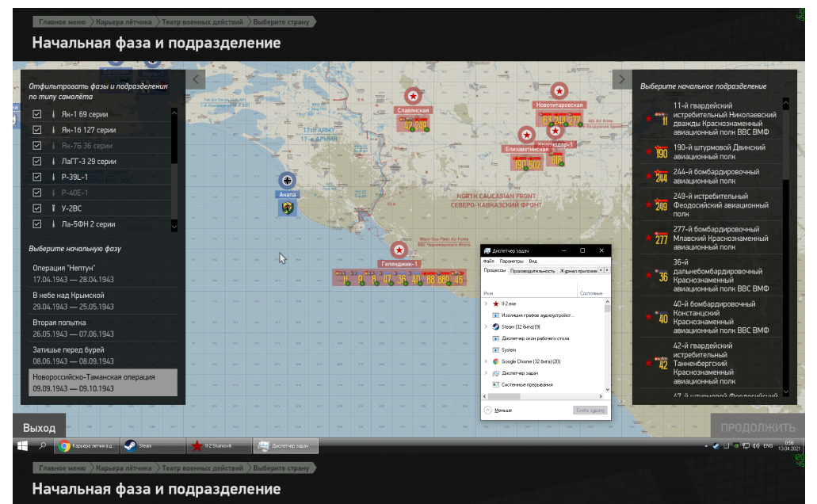The width and height of the screenshot is (817, 504).
Task: Select the emblem badge under Anapa
Action: pos(287,208)
